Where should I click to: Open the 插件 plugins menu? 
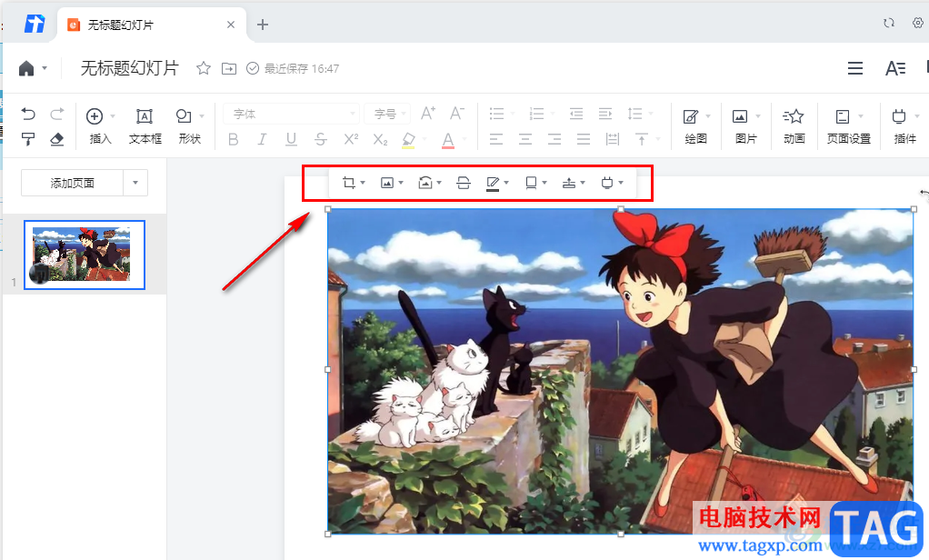pos(904,126)
